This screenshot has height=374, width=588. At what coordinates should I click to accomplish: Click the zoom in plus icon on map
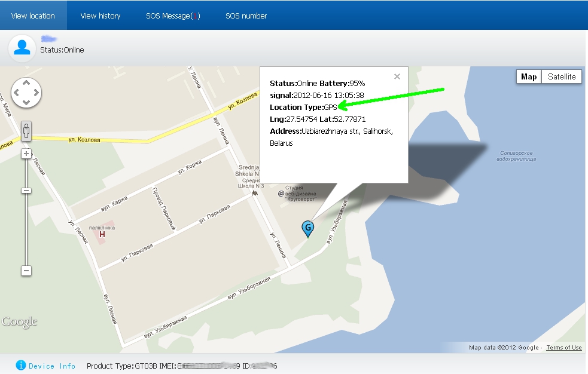pyautogui.click(x=25, y=154)
